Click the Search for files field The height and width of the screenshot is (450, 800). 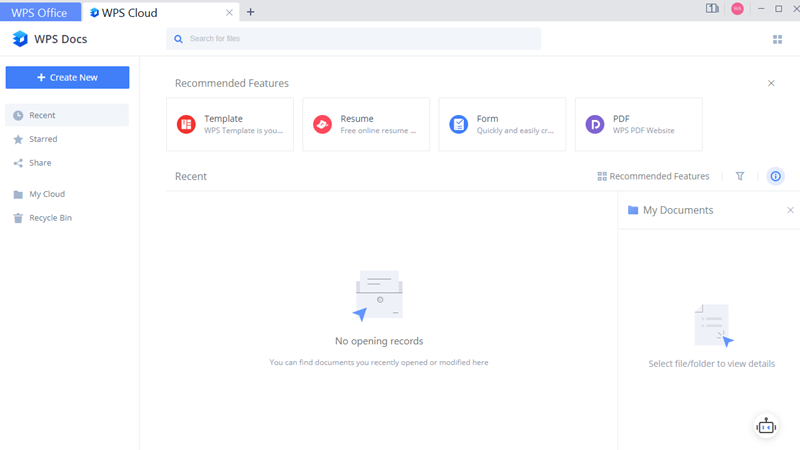(x=353, y=39)
